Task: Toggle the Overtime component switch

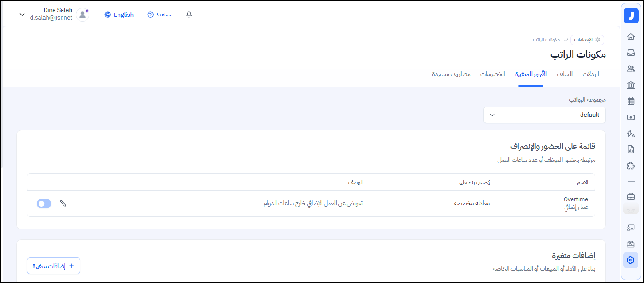Action: coord(44,204)
